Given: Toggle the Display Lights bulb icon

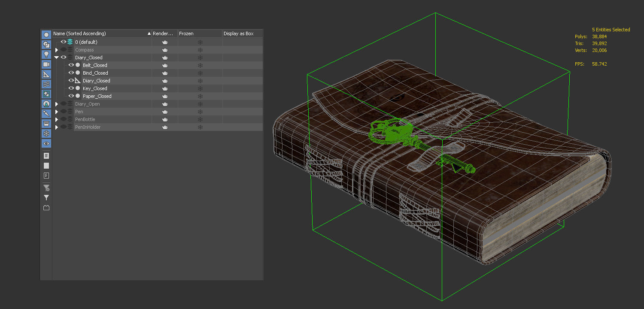Looking at the screenshot, I should pyautogui.click(x=46, y=55).
